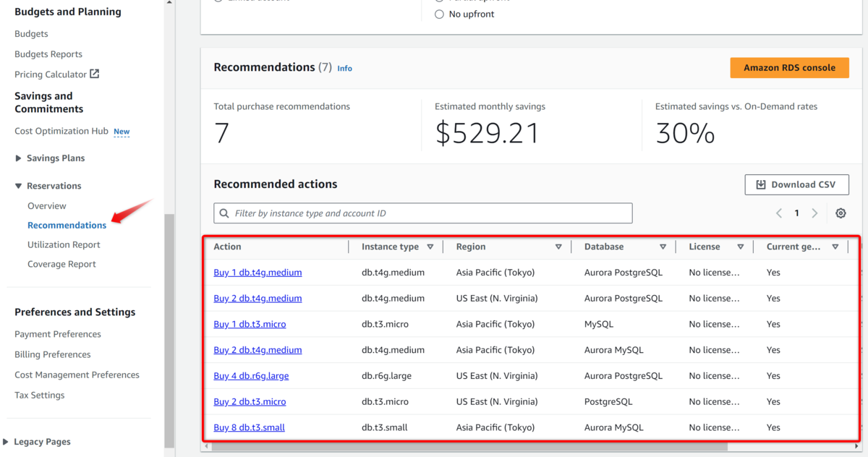Image resolution: width=868 pixels, height=457 pixels.
Task: Open Tax Settings page
Action: [x=40, y=395]
